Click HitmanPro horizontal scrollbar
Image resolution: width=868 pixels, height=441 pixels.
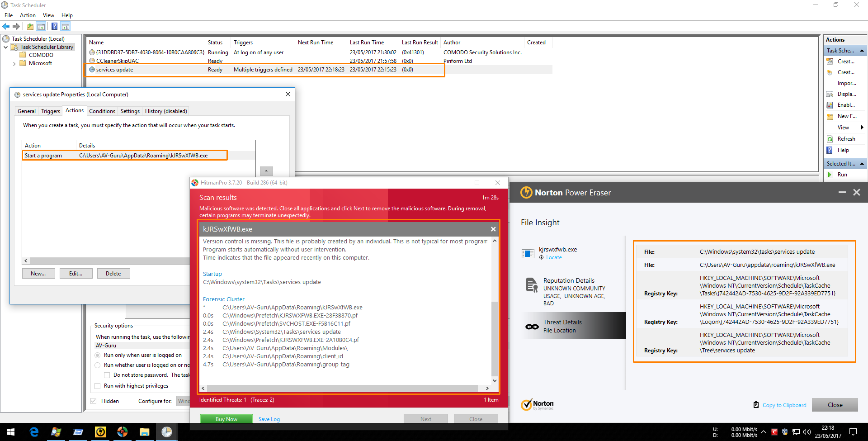click(x=343, y=388)
